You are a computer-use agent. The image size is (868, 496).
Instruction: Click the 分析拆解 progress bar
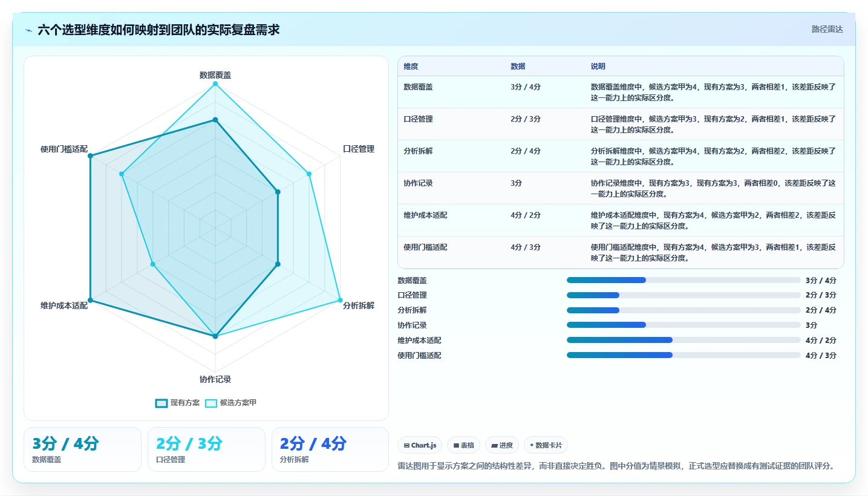pos(684,310)
